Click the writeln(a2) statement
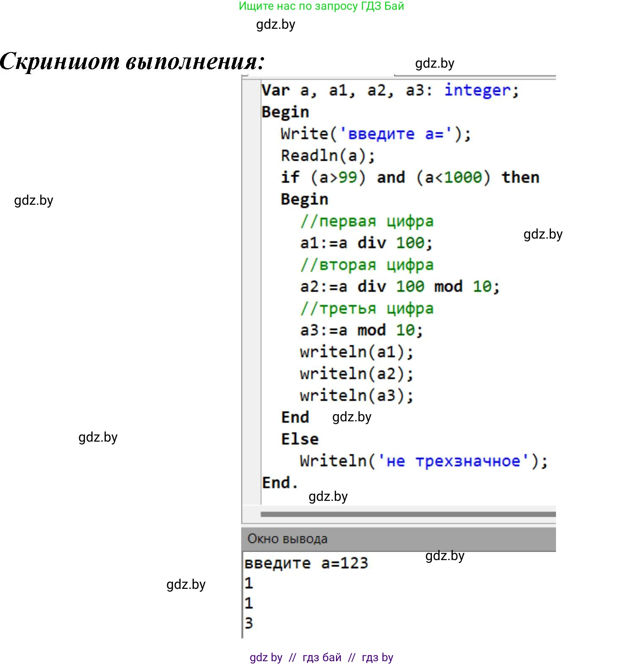This screenshot has width=644, height=665. 356,374
